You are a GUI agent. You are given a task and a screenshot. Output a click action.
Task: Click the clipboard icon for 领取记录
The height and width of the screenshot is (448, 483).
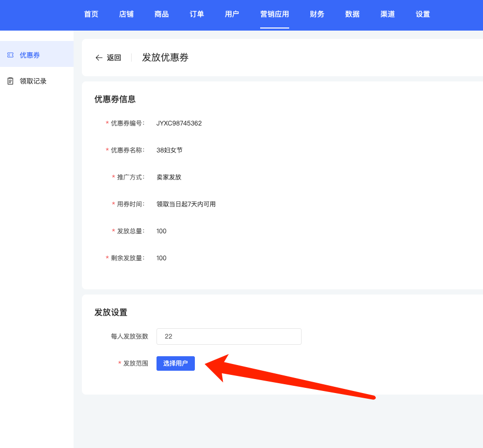coord(10,81)
